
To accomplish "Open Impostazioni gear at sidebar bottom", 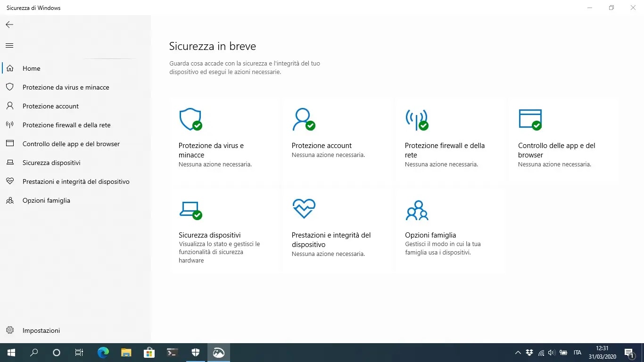I will tap(9, 330).
